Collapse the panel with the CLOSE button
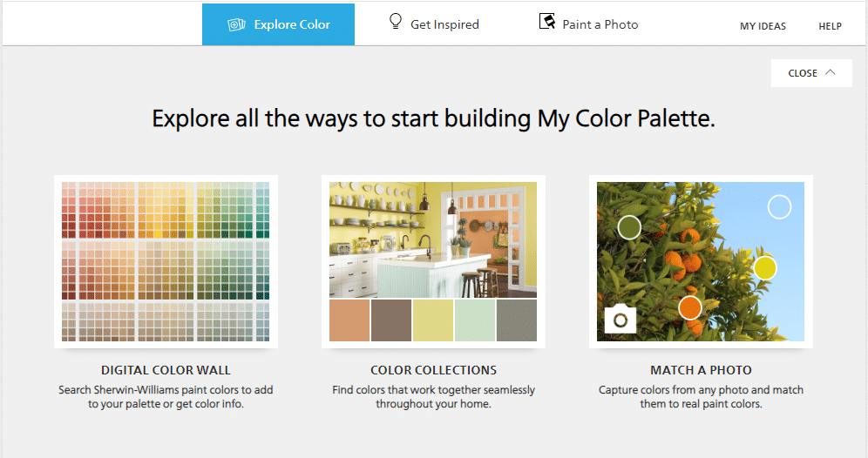This screenshot has width=868, height=458. [x=811, y=73]
